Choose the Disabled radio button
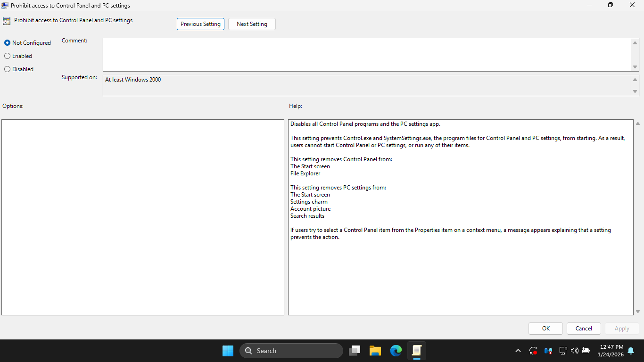 tap(8, 69)
